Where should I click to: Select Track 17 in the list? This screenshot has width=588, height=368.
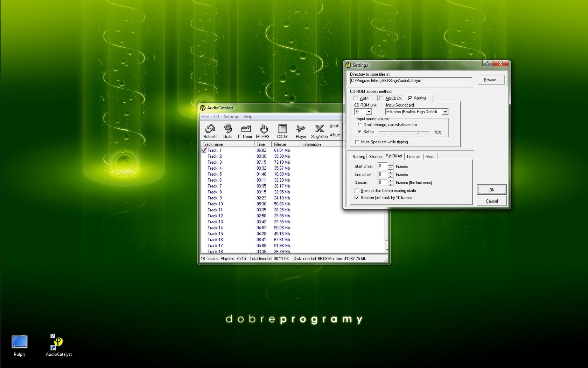pyautogui.click(x=215, y=246)
